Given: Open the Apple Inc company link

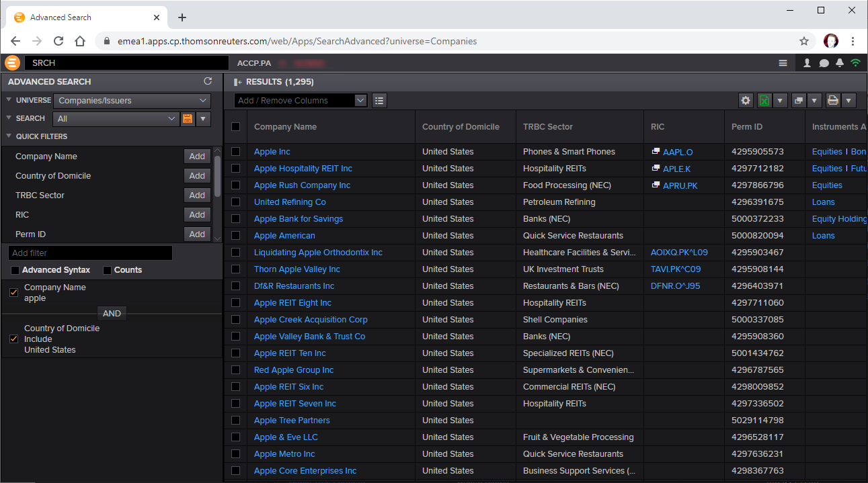Looking at the screenshot, I should (272, 152).
